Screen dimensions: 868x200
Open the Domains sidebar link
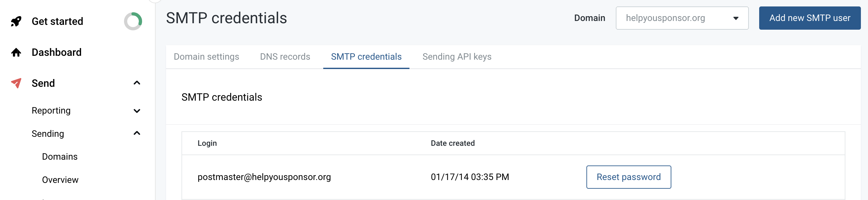tap(60, 157)
